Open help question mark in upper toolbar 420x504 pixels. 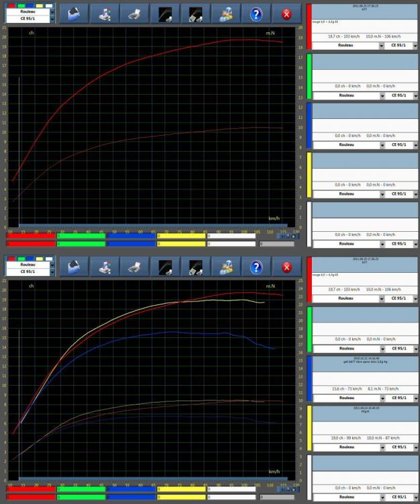tap(256, 14)
